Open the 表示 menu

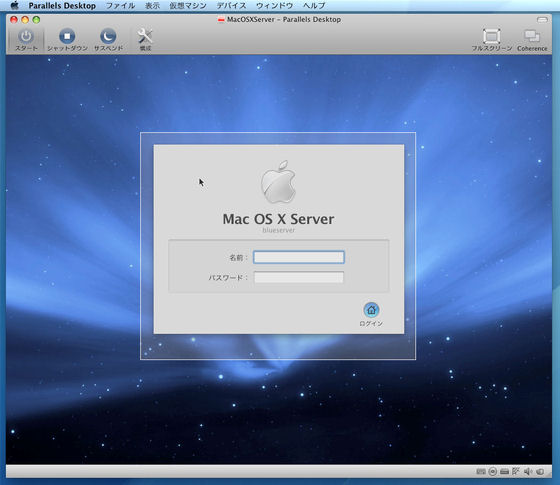(152, 6)
